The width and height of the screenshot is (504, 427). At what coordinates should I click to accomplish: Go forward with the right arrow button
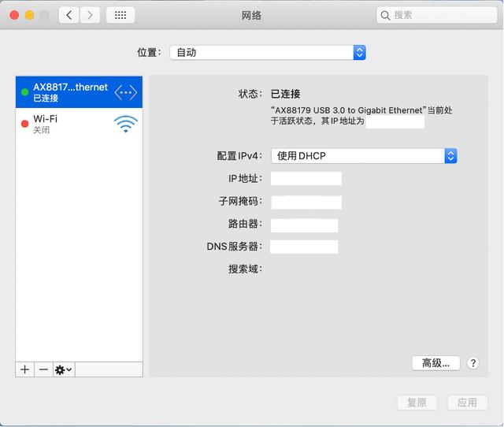pos(90,15)
